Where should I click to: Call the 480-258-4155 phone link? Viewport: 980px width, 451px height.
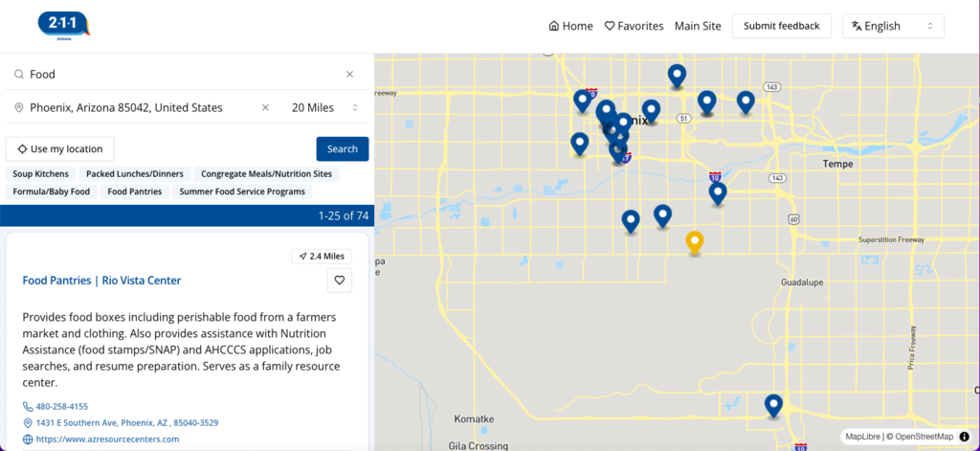pyautogui.click(x=64, y=406)
